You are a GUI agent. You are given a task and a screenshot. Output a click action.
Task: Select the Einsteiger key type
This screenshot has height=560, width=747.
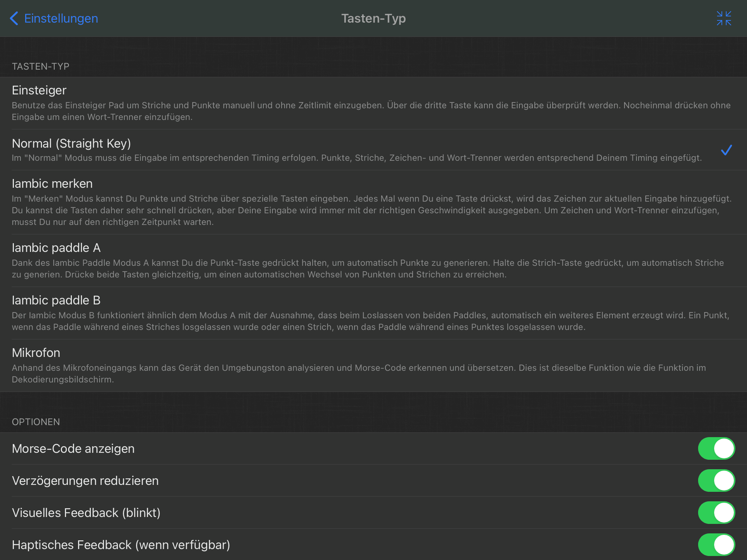(x=373, y=103)
